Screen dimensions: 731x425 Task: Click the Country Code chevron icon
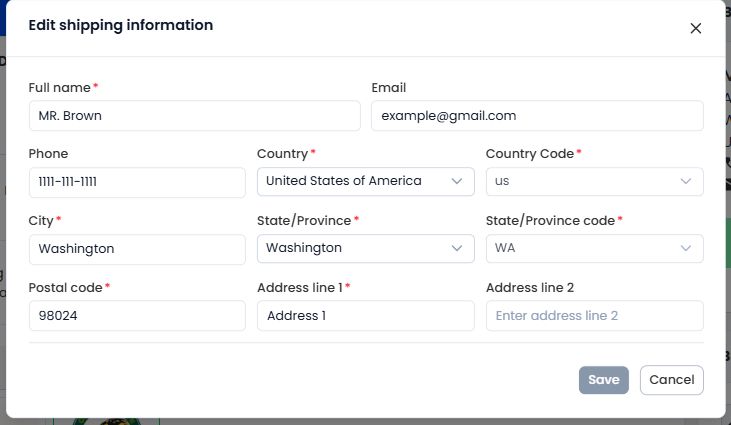click(x=685, y=181)
